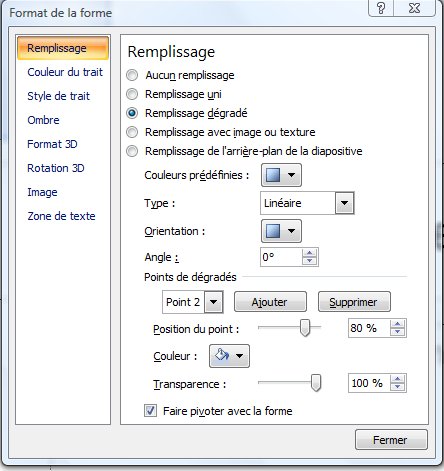Open the Couleurs prédéfinies gradient presets
Viewport: 444px width, 471px height.
coord(281,175)
